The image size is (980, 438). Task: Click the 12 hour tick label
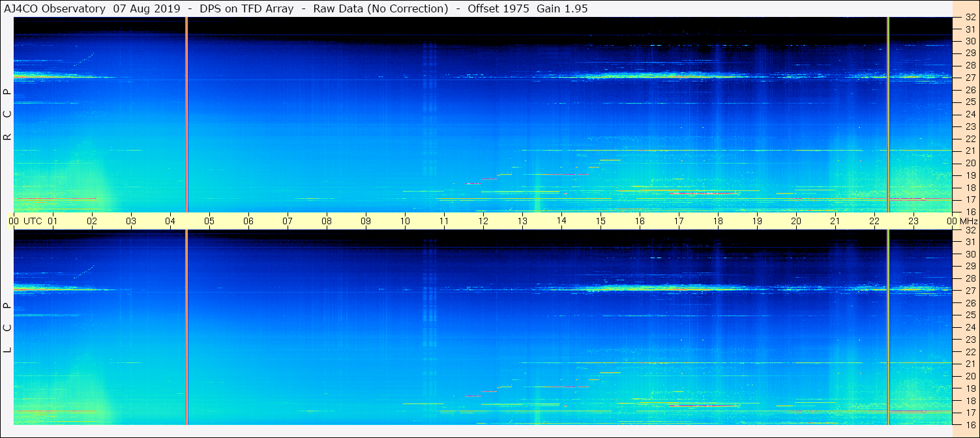click(483, 221)
